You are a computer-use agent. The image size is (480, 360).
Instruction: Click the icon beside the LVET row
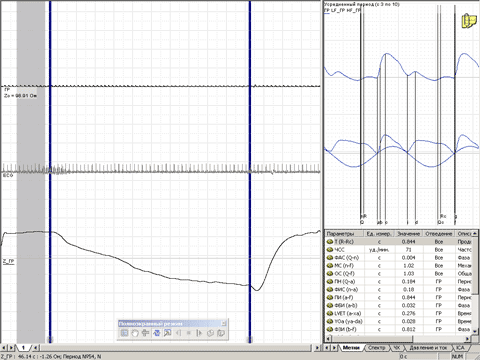[330, 313]
